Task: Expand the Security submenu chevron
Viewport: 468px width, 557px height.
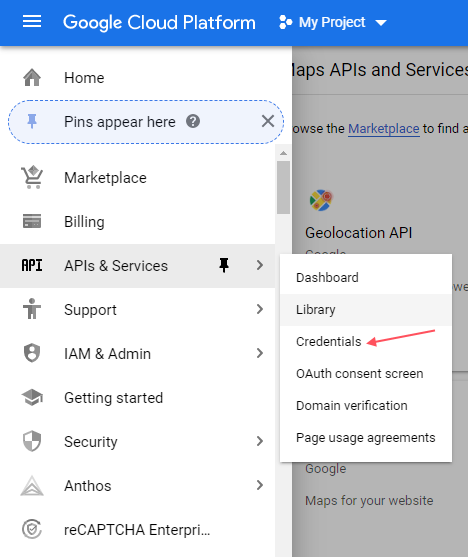Action: [260, 441]
